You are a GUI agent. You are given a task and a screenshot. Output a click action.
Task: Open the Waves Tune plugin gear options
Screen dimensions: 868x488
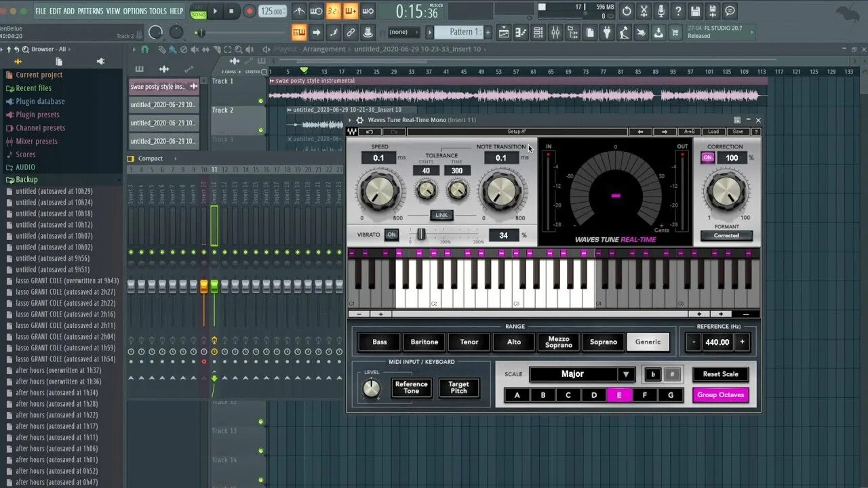click(360, 120)
